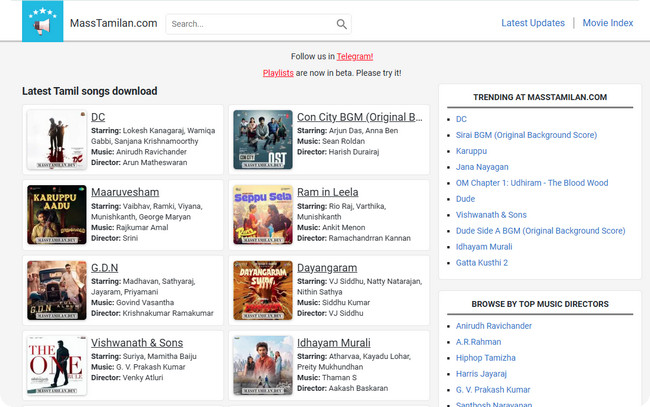This screenshot has height=407, width=650.
Task: Open Con City BGM album title
Action: coord(360,117)
